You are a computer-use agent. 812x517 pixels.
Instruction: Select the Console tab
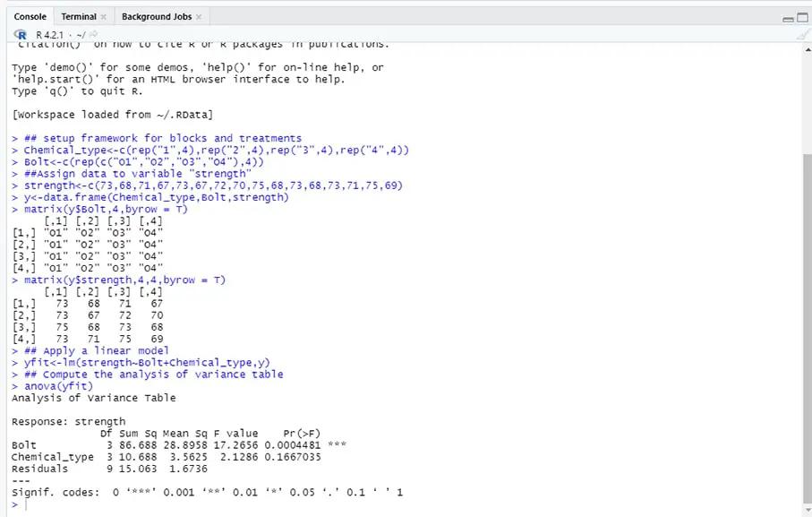click(x=30, y=15)
